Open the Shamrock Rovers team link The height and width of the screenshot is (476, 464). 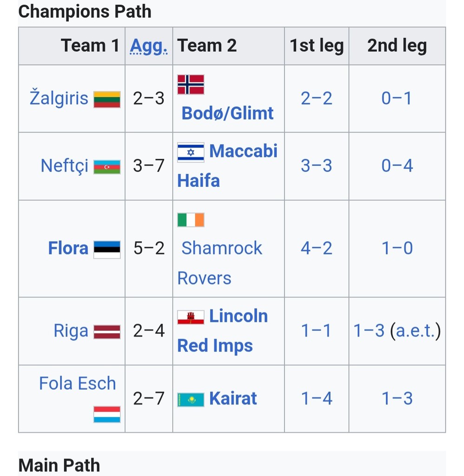click(219, 263)
